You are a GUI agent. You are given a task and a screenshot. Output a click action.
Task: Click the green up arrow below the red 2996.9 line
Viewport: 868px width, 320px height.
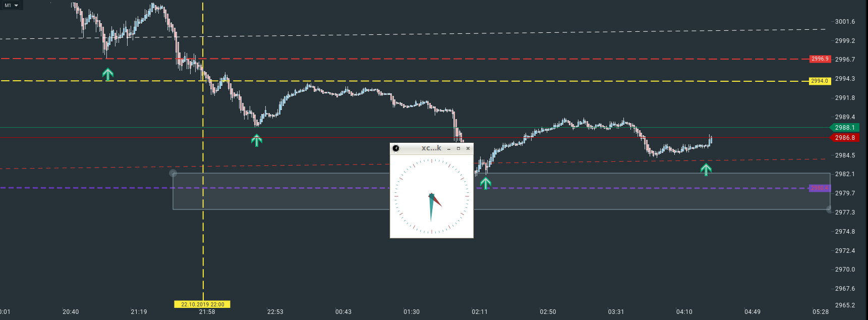tap(108, 75)
